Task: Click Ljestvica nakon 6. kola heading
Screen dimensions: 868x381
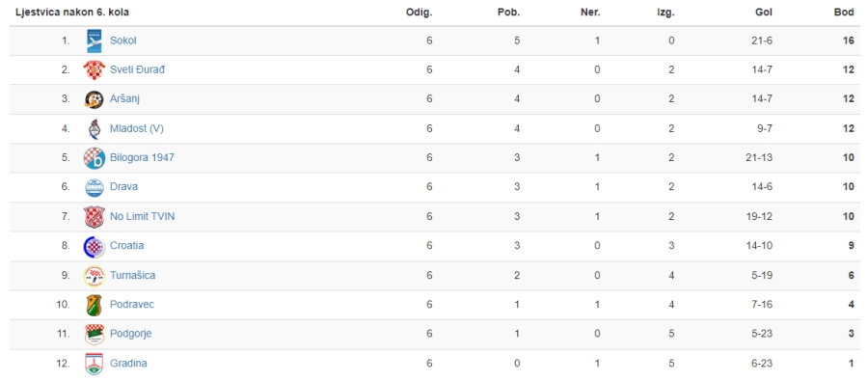Action: [x=72, y=13]
